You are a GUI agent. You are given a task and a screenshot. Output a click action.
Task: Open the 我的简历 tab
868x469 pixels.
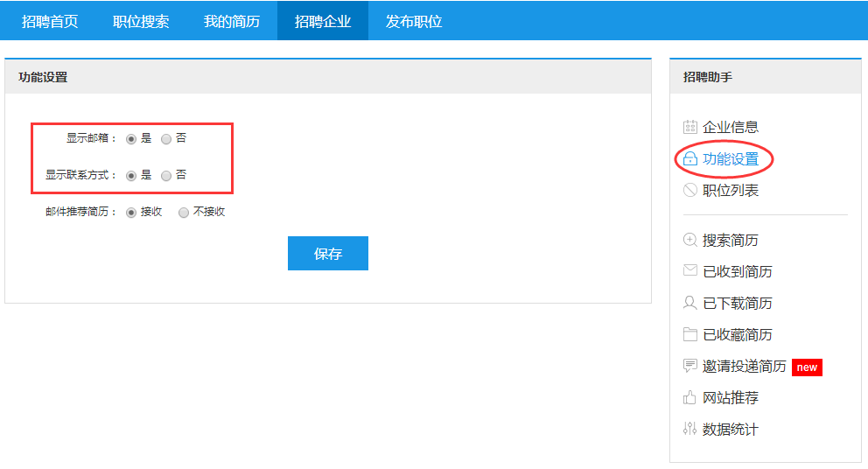tap(232, 21)
